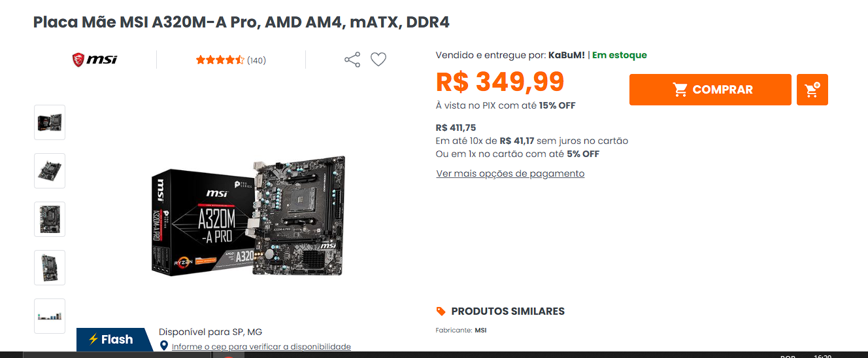Open Ver mais opções de pagamento
Image resolution: width=868 pixels, height=358 pixels.
pyautogui.click(x=510, y=173)
